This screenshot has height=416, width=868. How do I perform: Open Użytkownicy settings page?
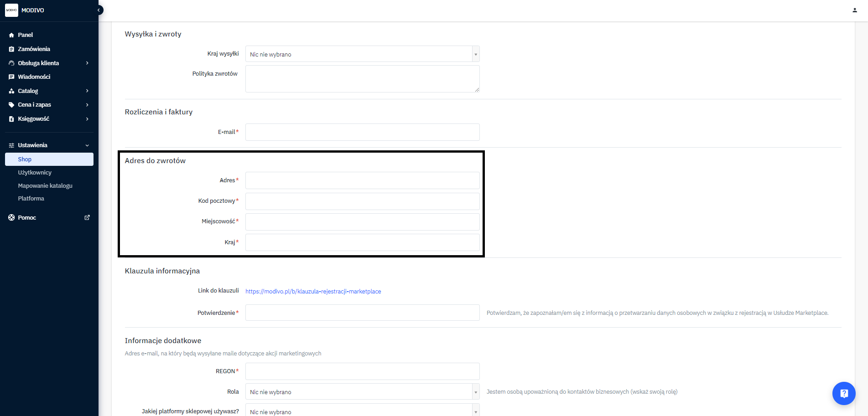tap(35, 173)
